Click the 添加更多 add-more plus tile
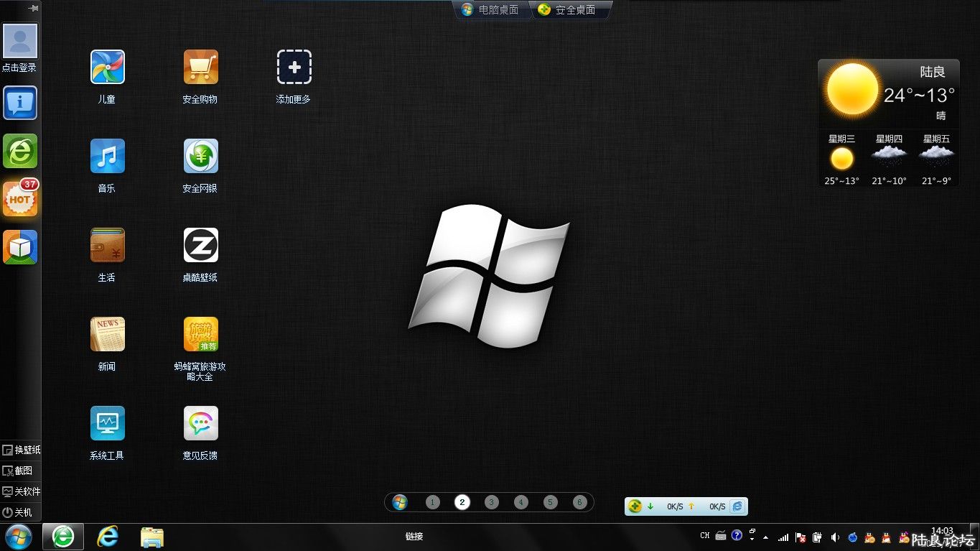This screenshot has height=551, width=980. [x=294, y=67]
